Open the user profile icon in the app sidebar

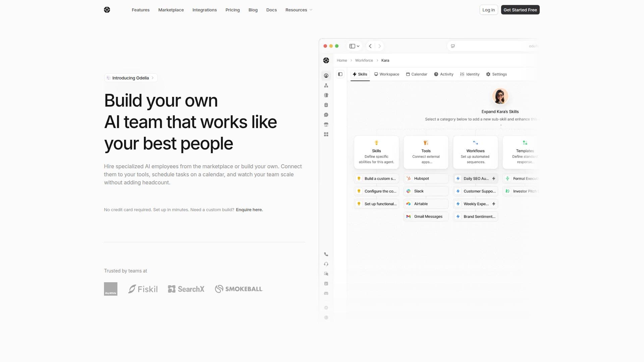click(x=326, y=76)
